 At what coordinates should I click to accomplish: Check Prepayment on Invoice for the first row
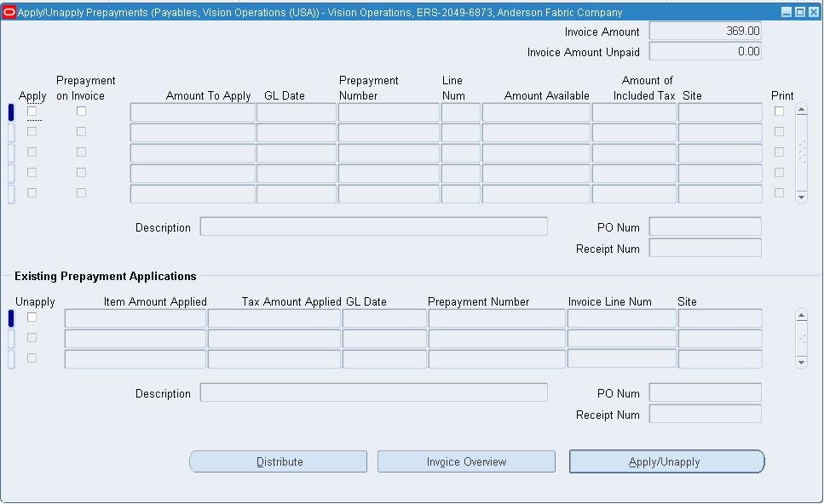click(81, 111)
